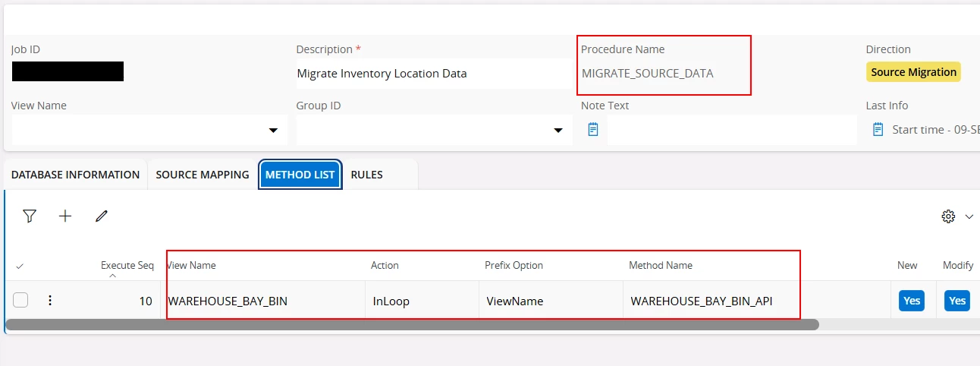
Task: Open row actions menu for WAREHOUSE_BAY_BIN row
Action: click(x=50, y=301)
